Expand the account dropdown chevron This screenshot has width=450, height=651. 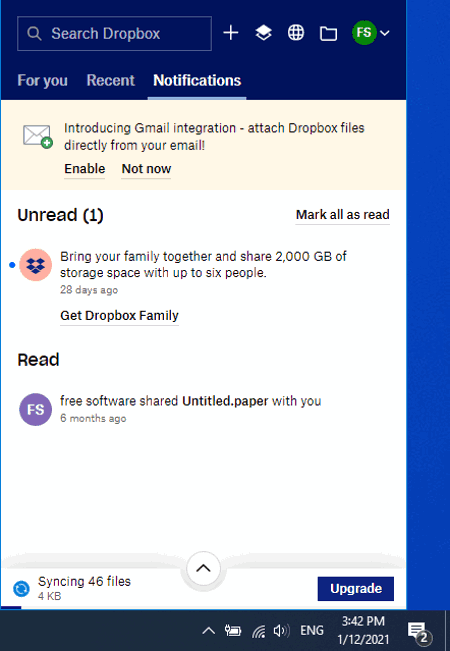(385, 33)
